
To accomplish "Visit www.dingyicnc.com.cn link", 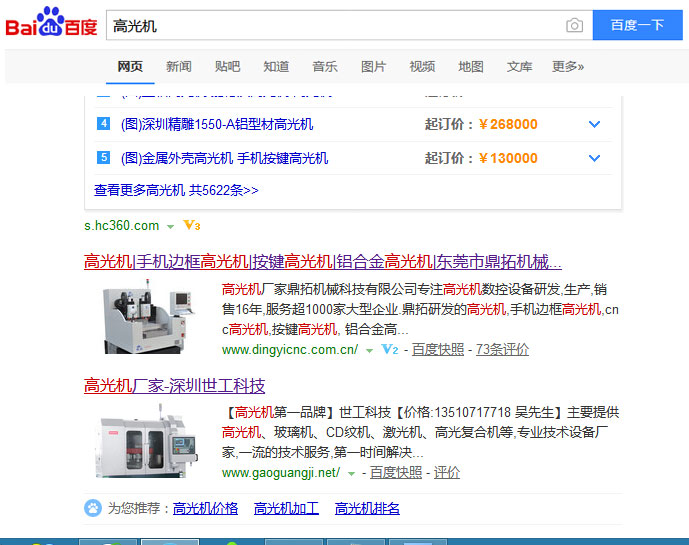I will [290, 350].
